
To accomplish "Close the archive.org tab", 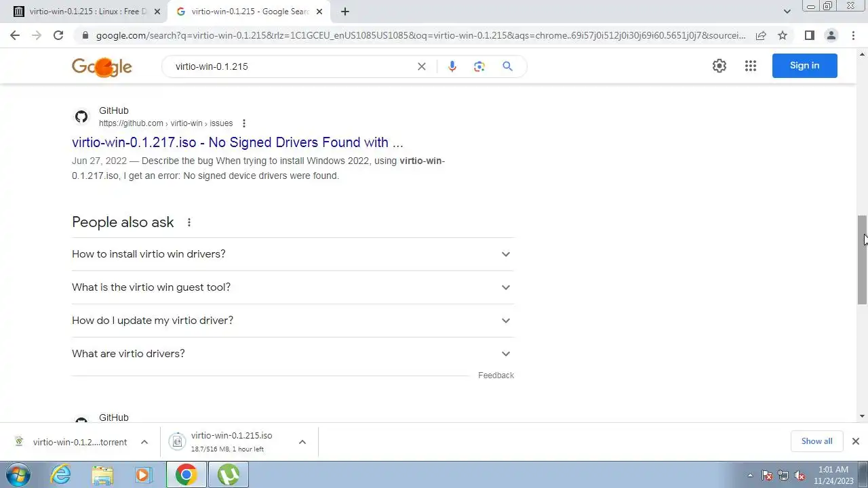I will [157, 12].
